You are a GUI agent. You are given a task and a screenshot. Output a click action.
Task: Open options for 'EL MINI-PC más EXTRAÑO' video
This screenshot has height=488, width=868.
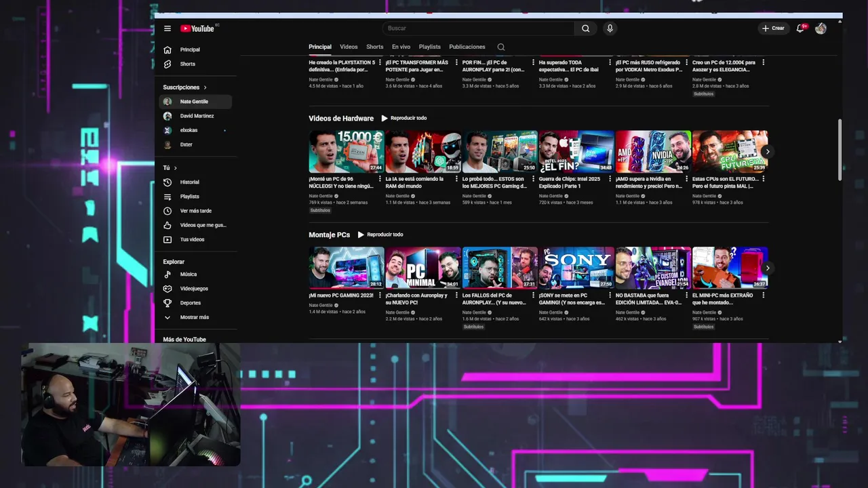764,296
